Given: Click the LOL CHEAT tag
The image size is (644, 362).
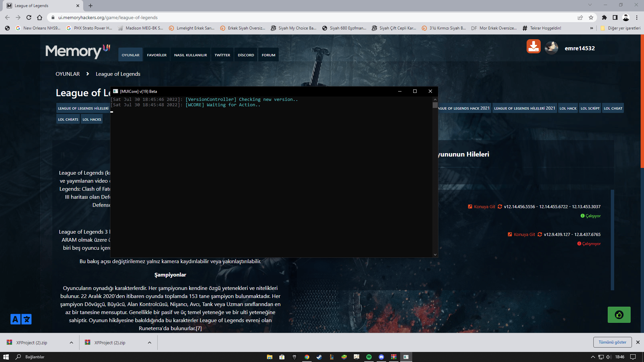Looking at the screenshot, I should click(x=613, y=108).
